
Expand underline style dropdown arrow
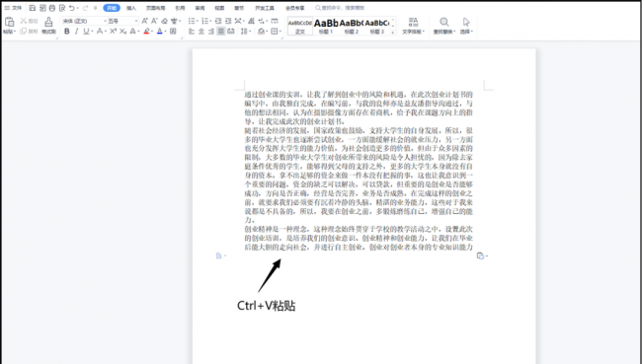pos(92,32)
